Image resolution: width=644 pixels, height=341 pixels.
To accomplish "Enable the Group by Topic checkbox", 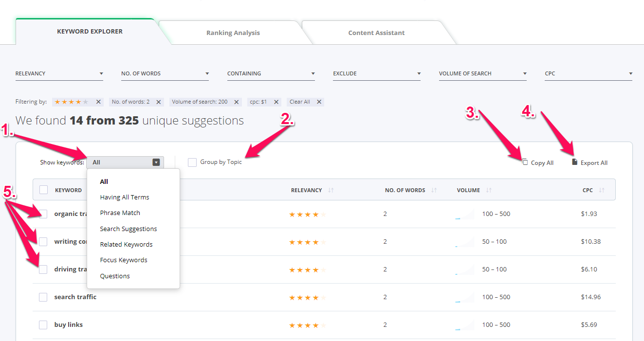I will pos(192,162).
